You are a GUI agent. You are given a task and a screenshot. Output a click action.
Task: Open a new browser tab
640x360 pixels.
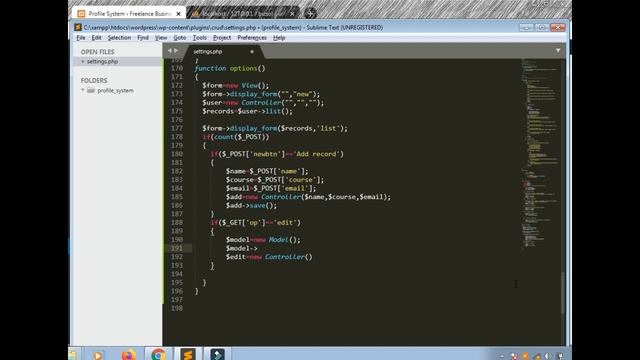pyautogui.click(x=310, y=13)
